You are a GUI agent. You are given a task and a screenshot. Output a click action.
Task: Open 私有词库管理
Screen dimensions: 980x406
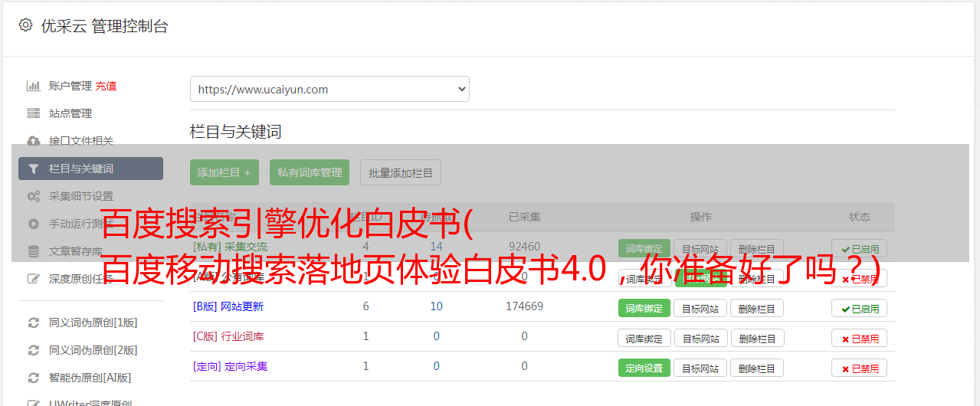(310, 172)
